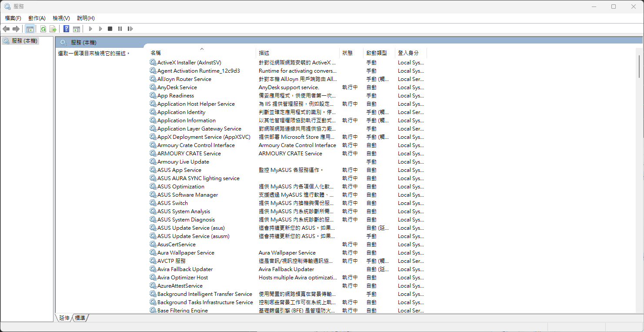Image resolution: width=644 pixels, height=332 pixels.
Task: Switch to the 標準 tab
Action: [x=80, y=318]
